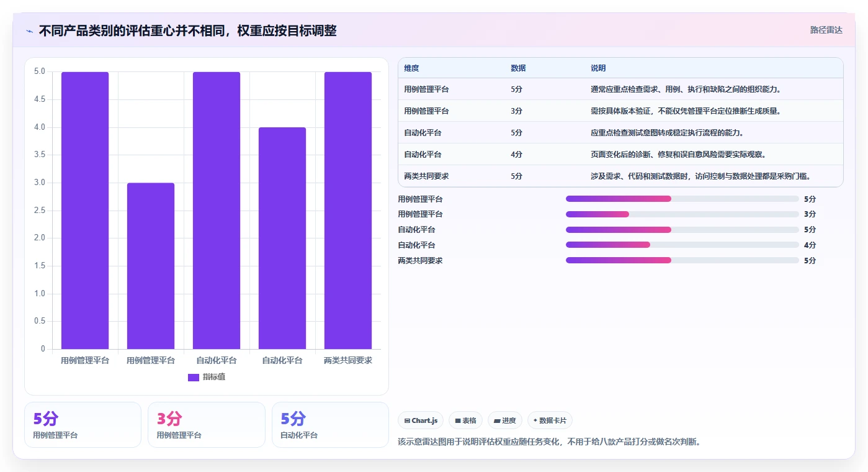Click 3分 in the table's 数据 column
This screenshot has height=472, width=868.
pyautogui.click(x=516, y=111)
